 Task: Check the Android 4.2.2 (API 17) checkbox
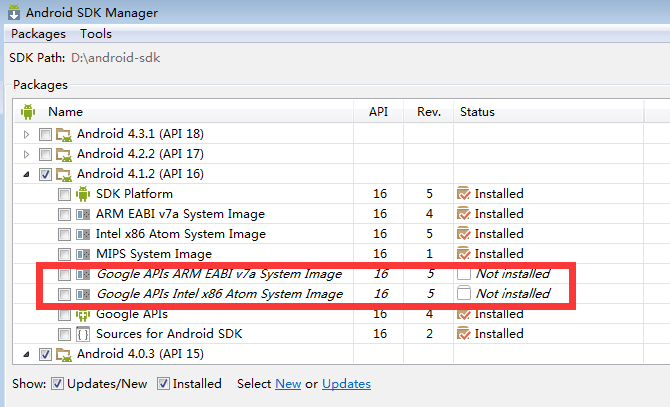tap(45, 154)
